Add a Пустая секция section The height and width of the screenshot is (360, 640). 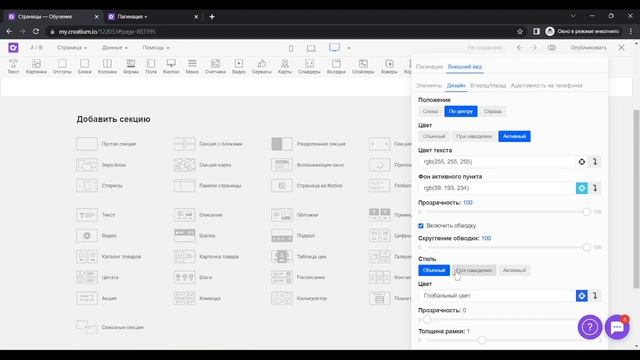coord(106,144)
